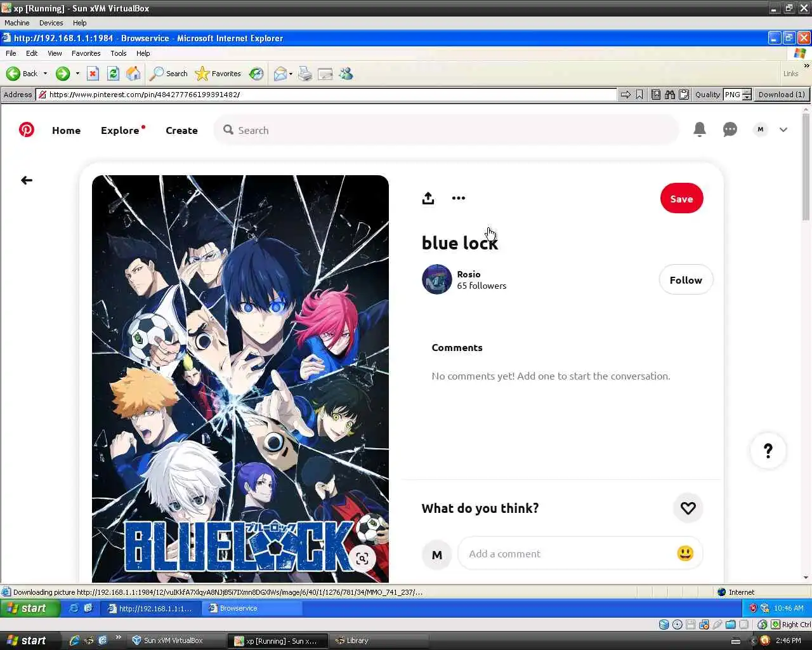Open the IE Help menu
Screen dimensions: 812x650
[143, 53]
